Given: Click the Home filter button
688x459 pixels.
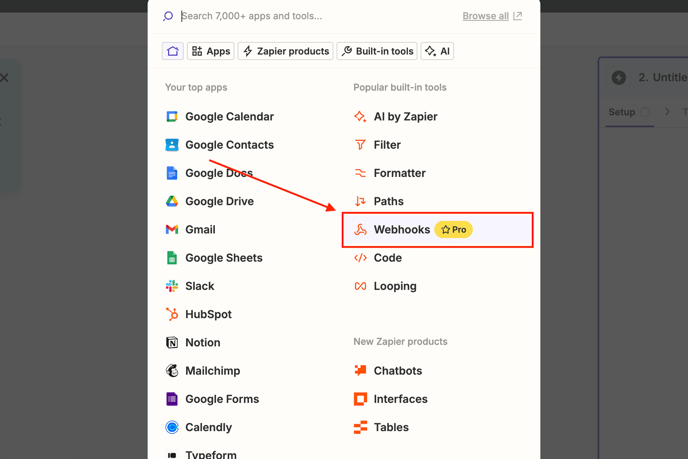Looking at the screenshot, I should [173, 51].
